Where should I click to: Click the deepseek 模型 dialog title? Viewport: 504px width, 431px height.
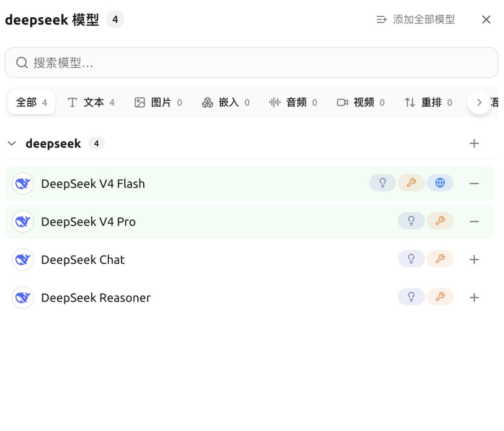52,20
